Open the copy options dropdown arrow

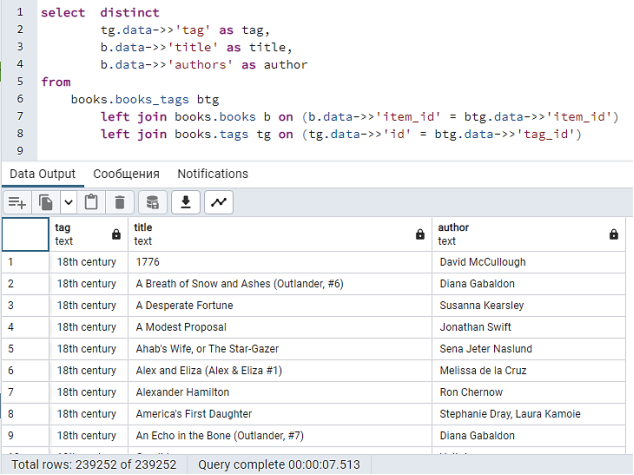(x=69, y=202)
